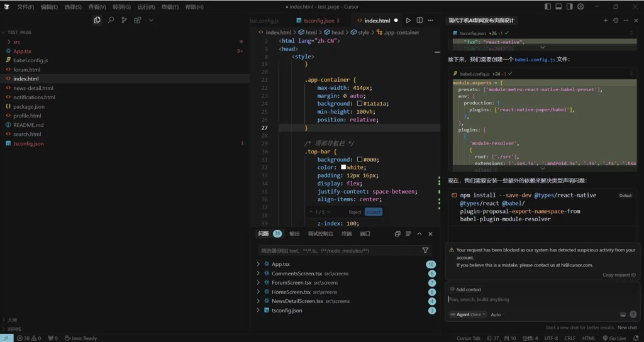Open sidebar views overflow chevron
Image resolution: width=644 pixels, height=342 pixels.
coord(151,20)
